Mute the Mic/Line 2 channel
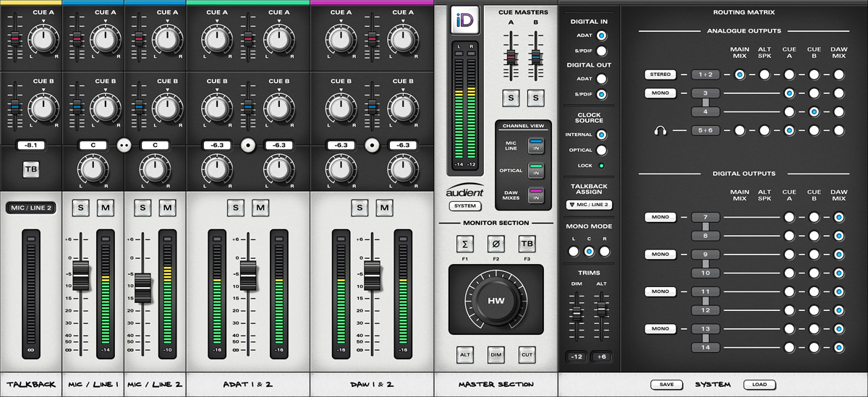This screenshot has width=868, height=397. tap(168, 208)
